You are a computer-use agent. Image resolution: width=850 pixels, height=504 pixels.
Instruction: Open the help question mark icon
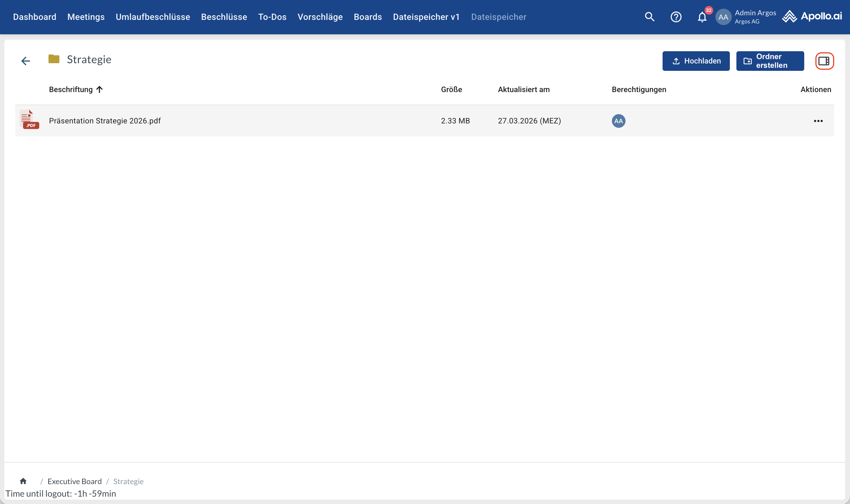tap(676, 17)
